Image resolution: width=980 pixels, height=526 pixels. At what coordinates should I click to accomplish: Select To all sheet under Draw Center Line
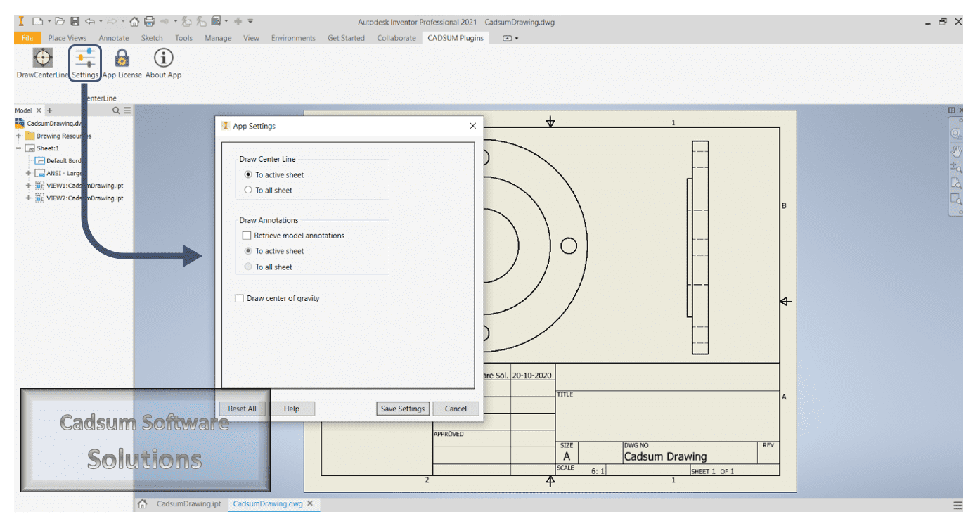(x=247, y=190)
